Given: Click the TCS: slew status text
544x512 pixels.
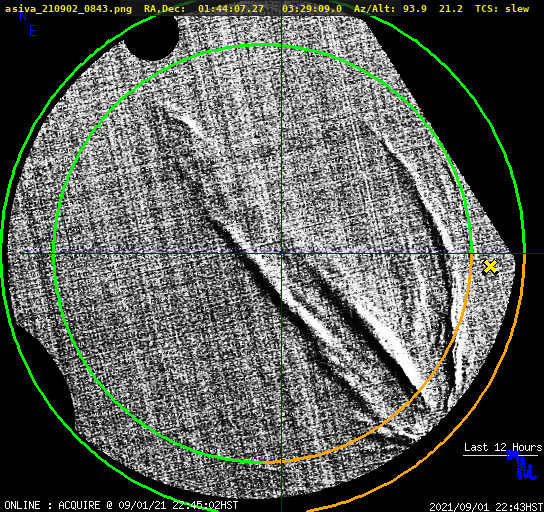Looking at the screenshot, I should (x=502, y=9).
